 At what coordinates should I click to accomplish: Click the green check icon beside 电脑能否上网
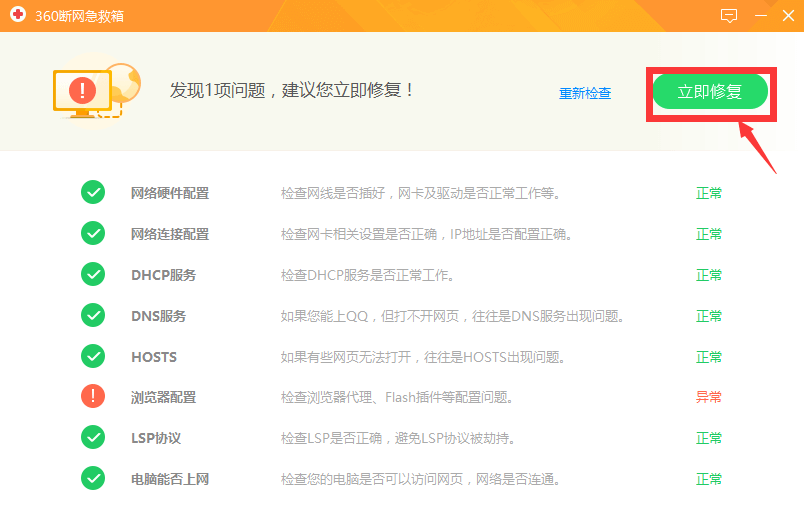[93, 479]
